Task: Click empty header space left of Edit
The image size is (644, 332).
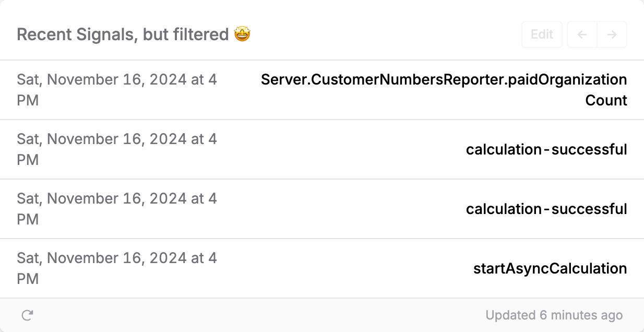Action: click(x=386, y=35)
